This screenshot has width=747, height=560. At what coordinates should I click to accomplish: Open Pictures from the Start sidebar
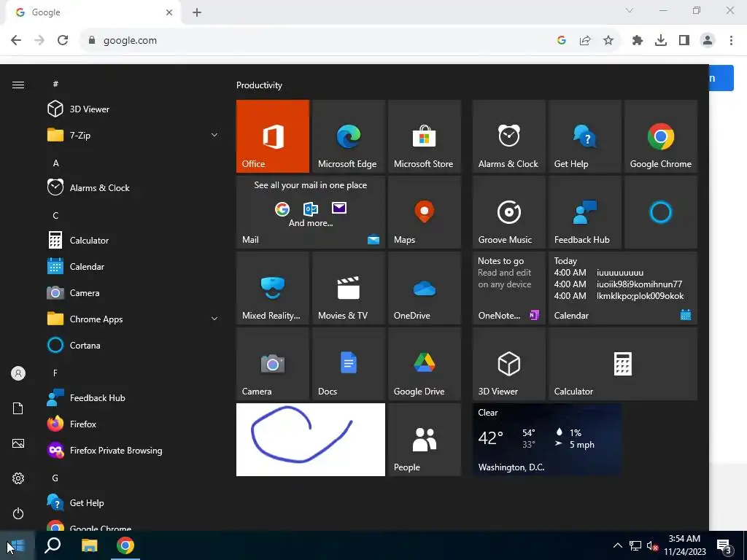pyautogui.click(x=18, y=443)
